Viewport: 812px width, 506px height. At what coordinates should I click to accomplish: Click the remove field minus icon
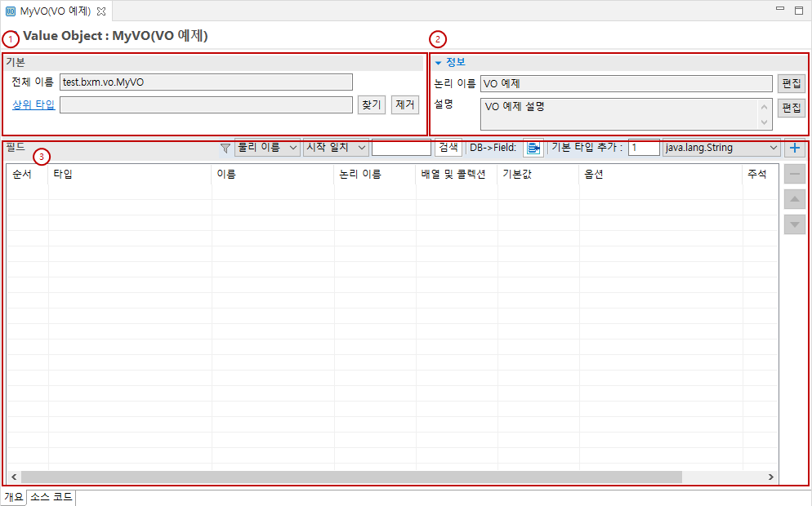coord(794,174)
